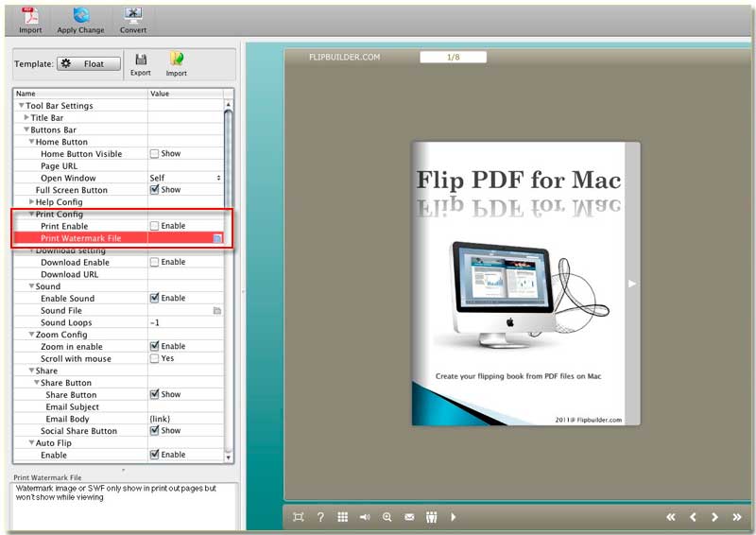This screenshot has height=535, width=756.
Task: Select the Email Subject row
Action: point(119,407)
